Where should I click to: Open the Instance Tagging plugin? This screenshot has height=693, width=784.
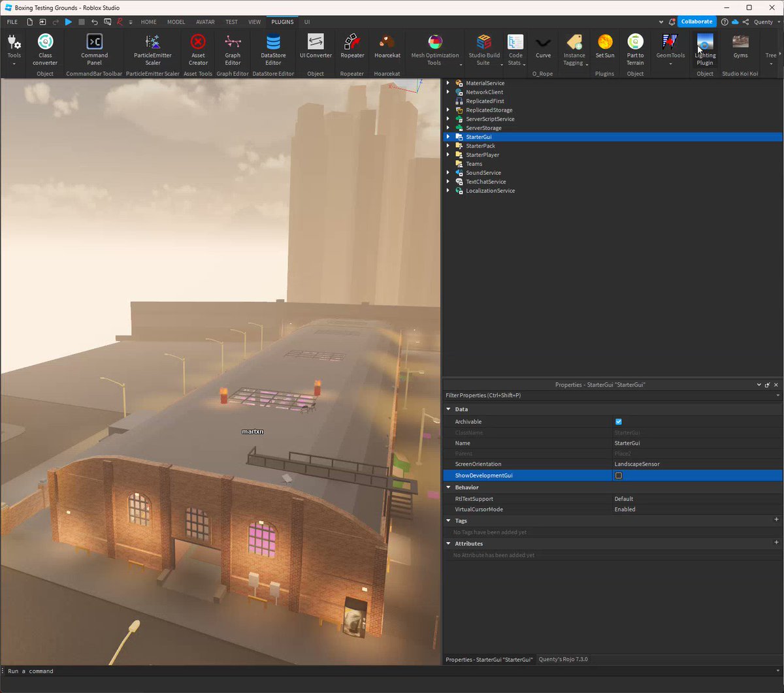coord(574,50)
